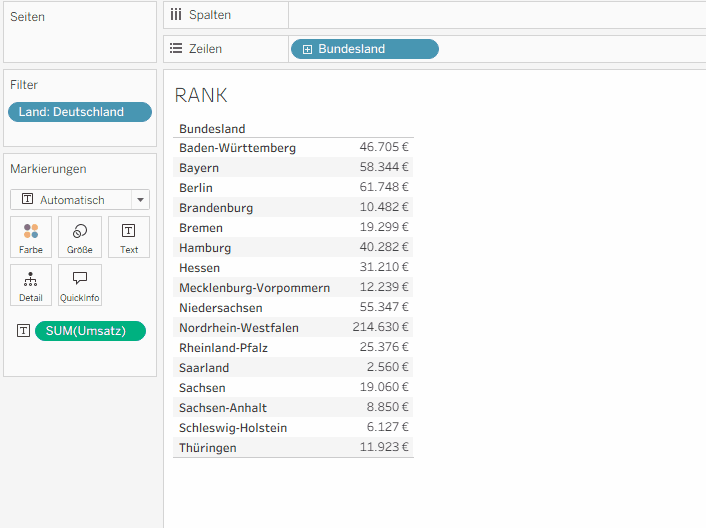
Task: Click the RANK worksheet title
Action: point(201,95)
